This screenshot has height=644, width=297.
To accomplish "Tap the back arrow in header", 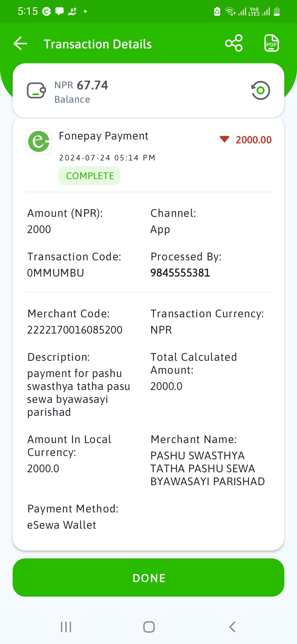I will 21,43.
